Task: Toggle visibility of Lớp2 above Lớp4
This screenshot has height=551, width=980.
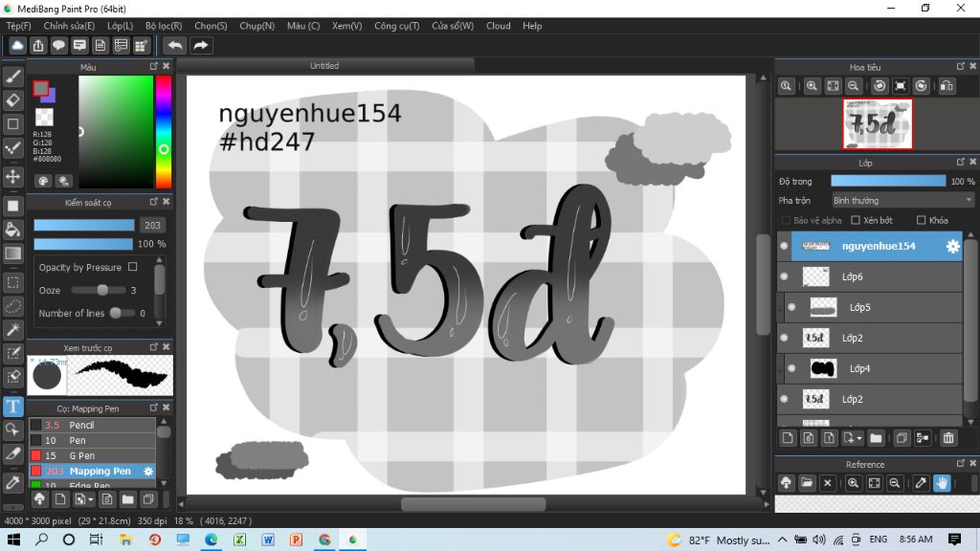Action: coord(784,338)
